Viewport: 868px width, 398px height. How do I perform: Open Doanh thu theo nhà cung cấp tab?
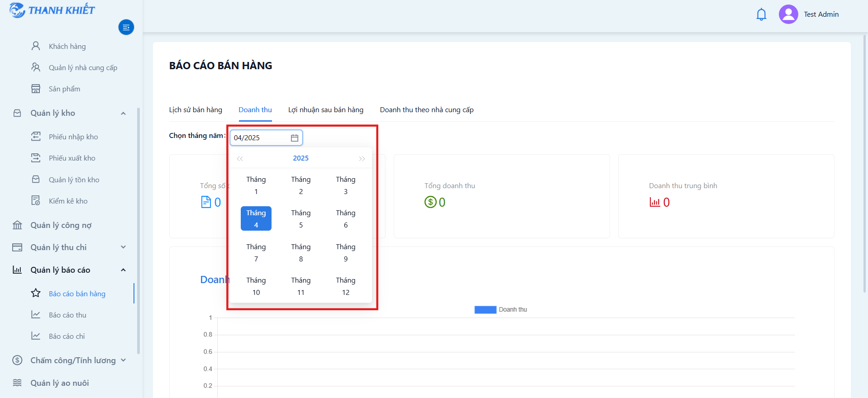tap(427, 110)
